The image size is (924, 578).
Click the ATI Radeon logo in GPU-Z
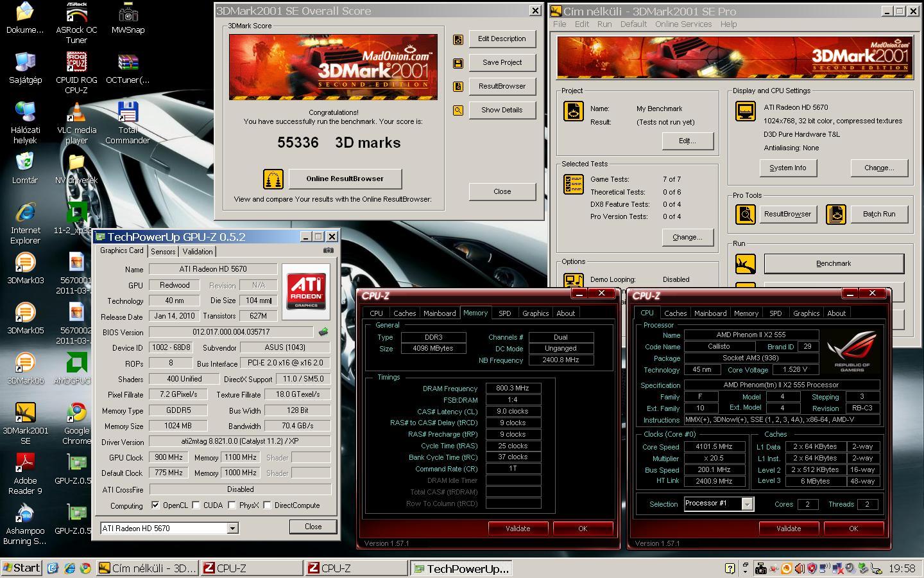pyautogui.click(x=306, y=291)
